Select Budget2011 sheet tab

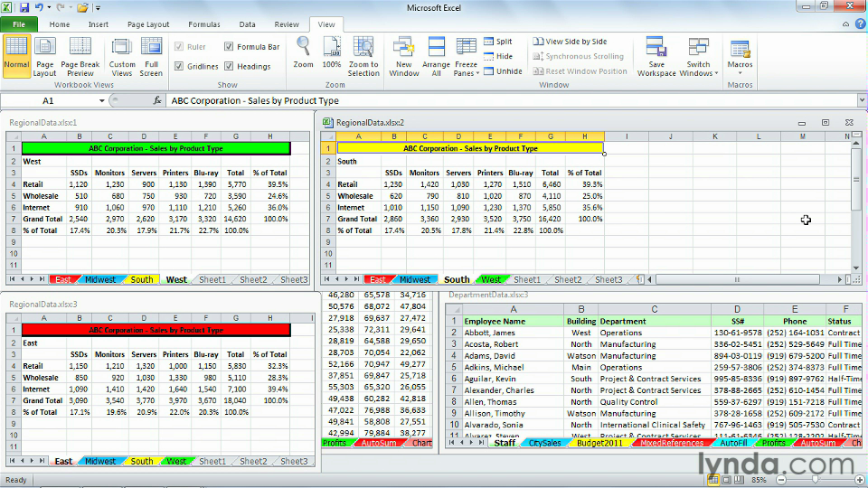tap(599, 443)
